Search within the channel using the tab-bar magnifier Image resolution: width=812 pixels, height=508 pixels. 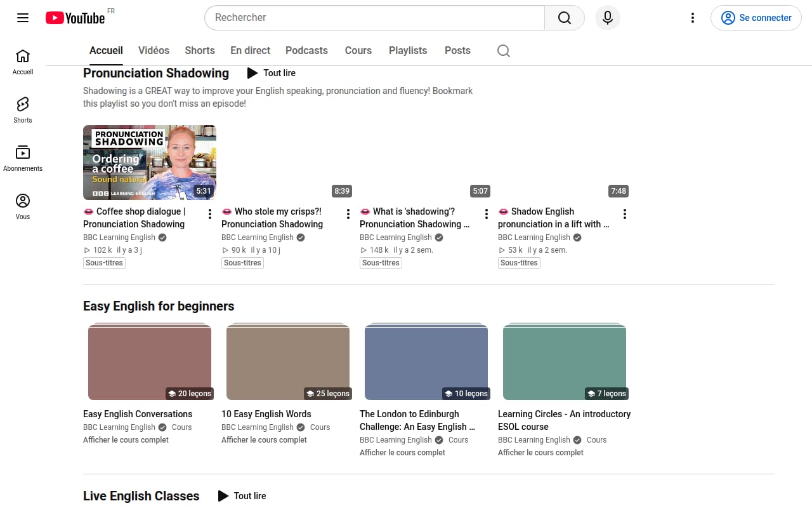pos(504,51)
